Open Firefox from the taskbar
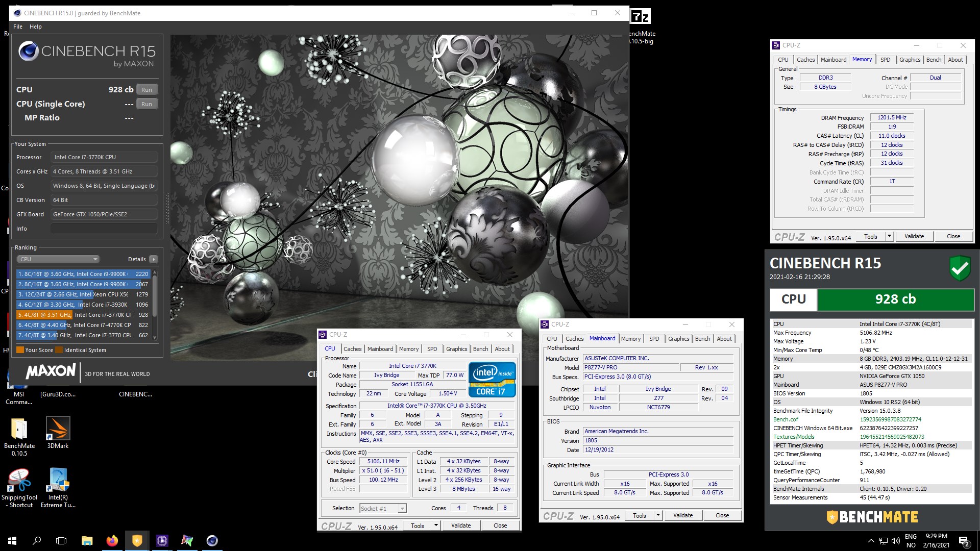 tap(112, 541)
